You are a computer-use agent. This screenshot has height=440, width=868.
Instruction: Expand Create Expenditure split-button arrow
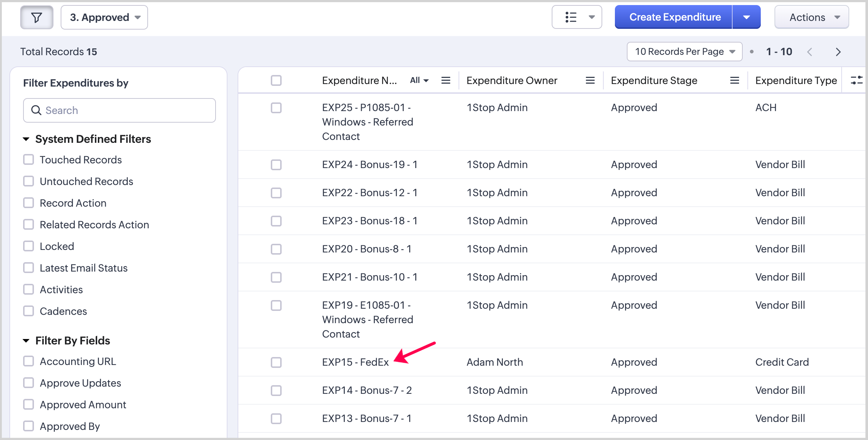pyautogui.click(x=746, y=17)
